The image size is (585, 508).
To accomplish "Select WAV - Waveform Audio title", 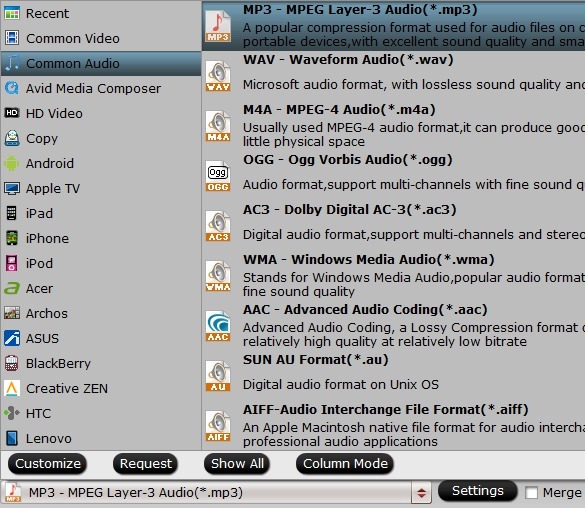I will point(348,60).
